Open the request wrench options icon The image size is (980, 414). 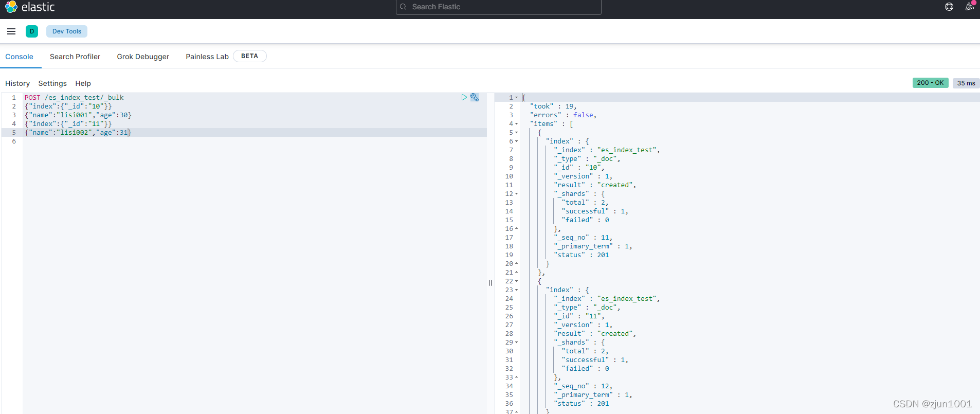pyautogui.click(x=475, y=97)
